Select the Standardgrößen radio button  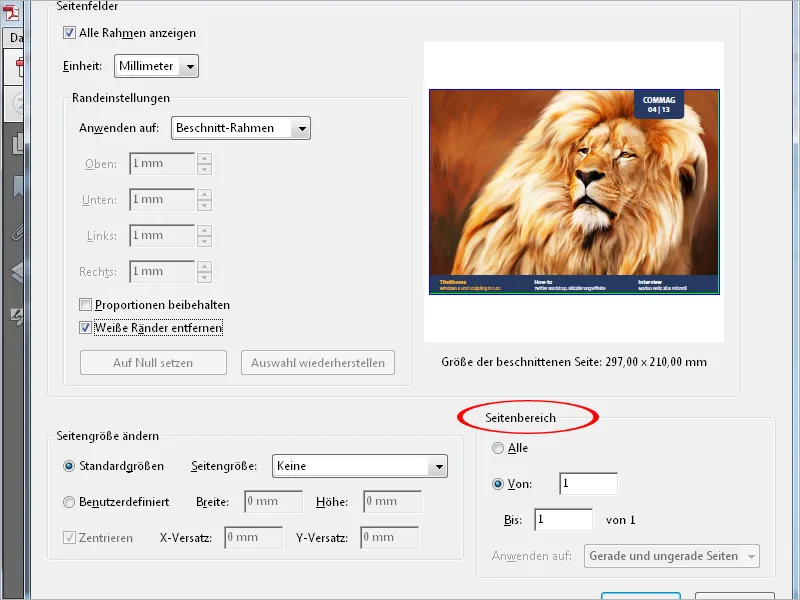coord(69,466)
